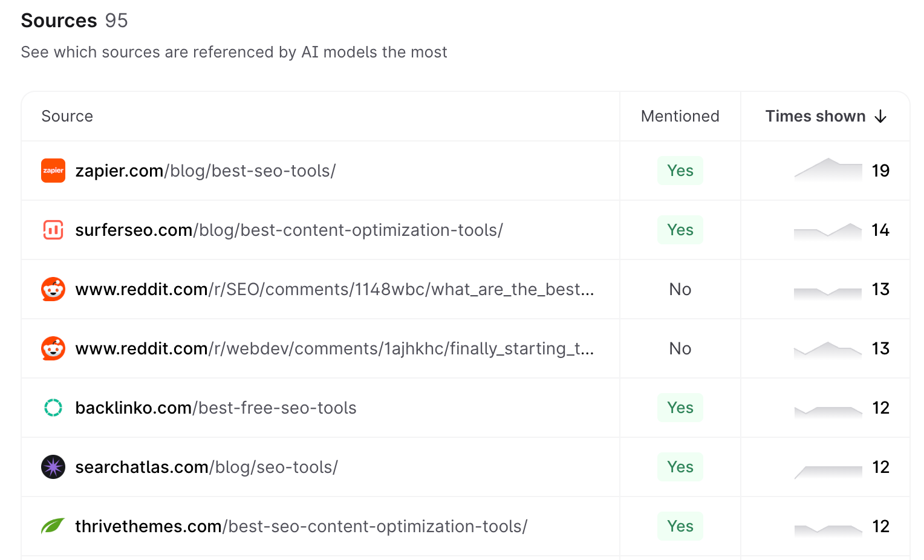
Task: Click the Source column header
Action: (x=67, y=116)
